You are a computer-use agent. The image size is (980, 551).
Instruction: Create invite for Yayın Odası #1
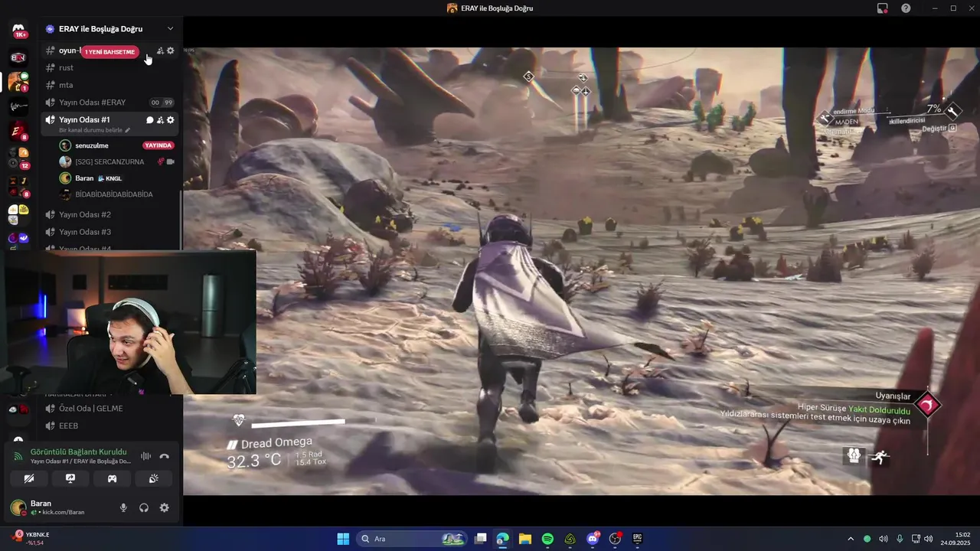(x=160, y=120)
